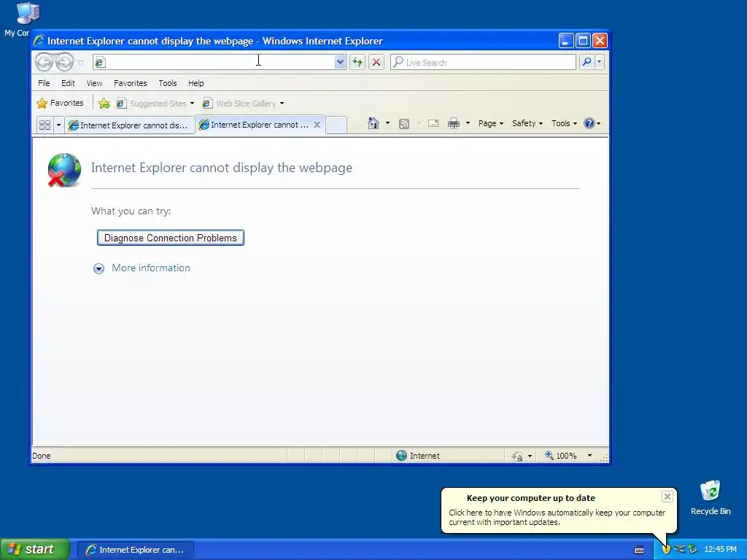Expand the Web Slice Gallery dropdown arrow

coord(282,104)
